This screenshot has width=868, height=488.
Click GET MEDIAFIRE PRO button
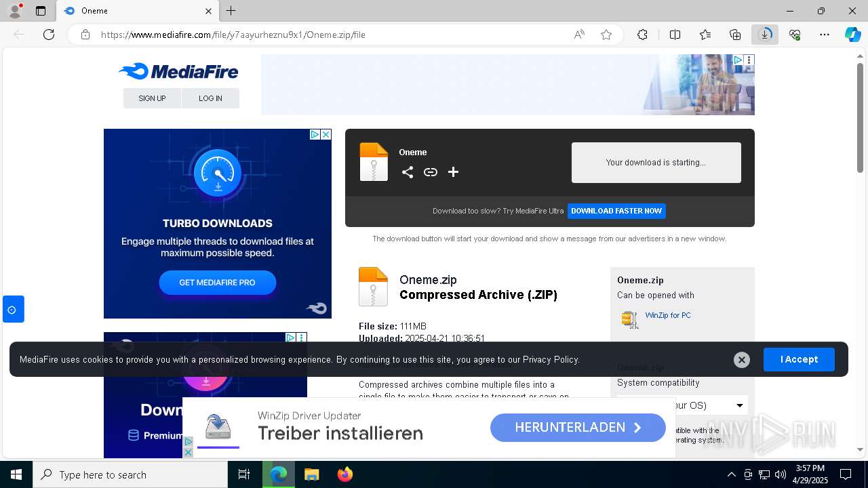(217, 283)
